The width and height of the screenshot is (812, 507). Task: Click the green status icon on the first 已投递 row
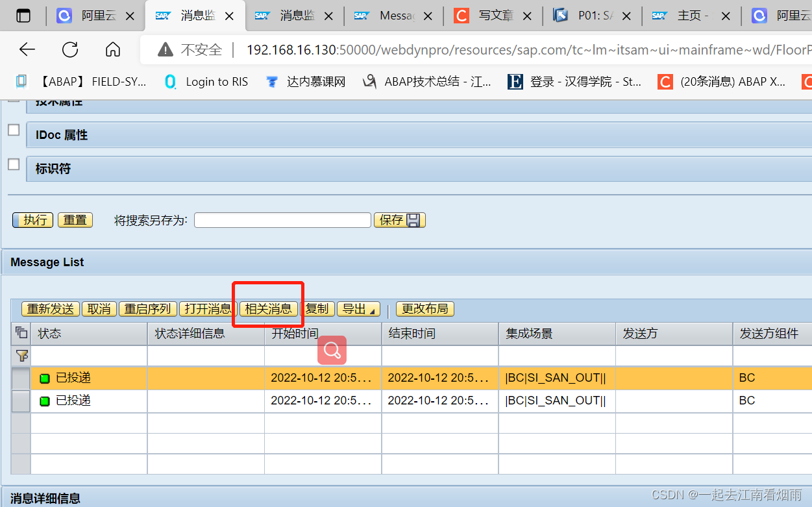[44, 377]
